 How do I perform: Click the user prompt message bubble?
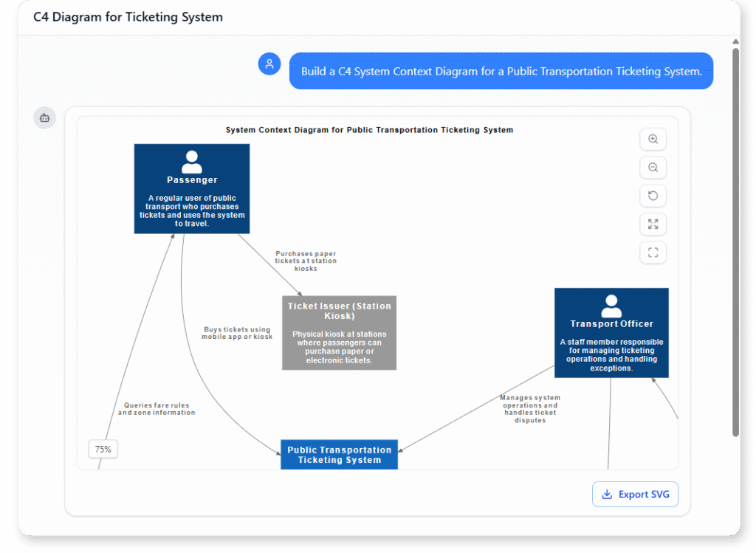click(x=501, y=71)
